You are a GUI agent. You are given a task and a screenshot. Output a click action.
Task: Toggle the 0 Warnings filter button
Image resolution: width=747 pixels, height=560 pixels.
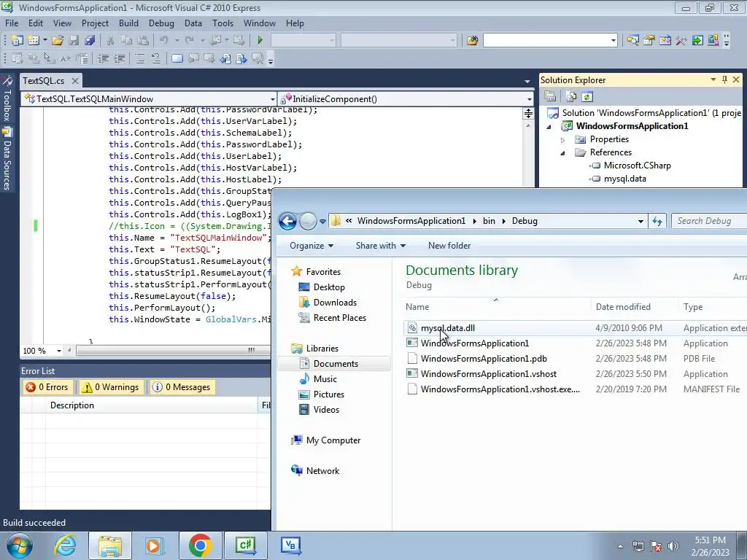[112, 387]
